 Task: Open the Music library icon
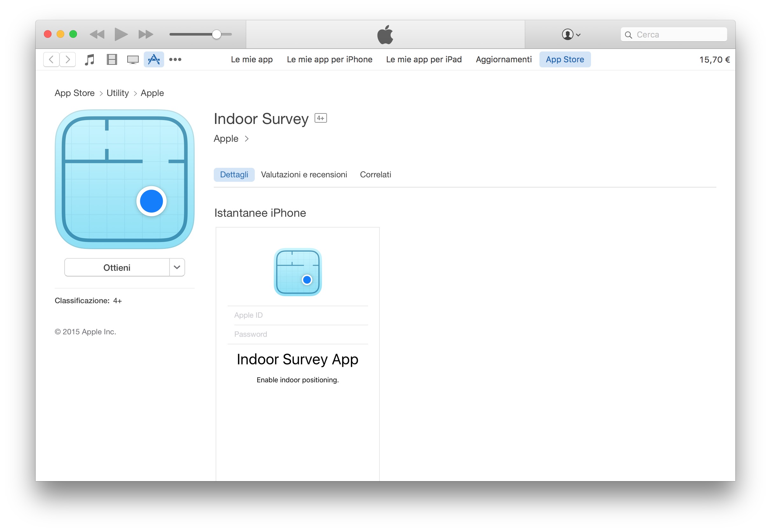point(89,60)
